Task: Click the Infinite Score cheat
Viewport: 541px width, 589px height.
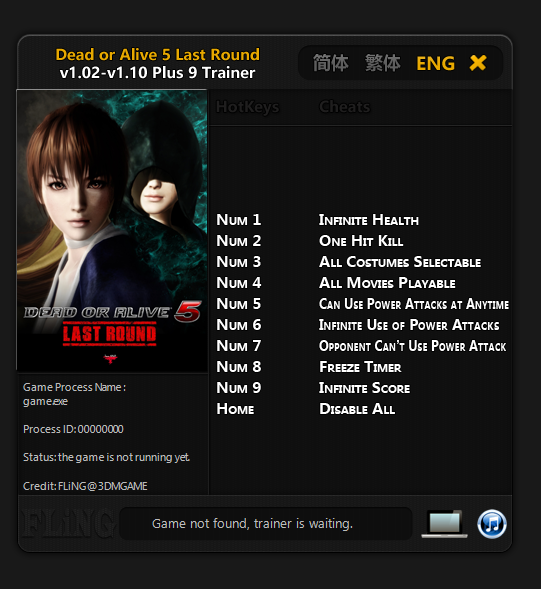Action: 364,388
